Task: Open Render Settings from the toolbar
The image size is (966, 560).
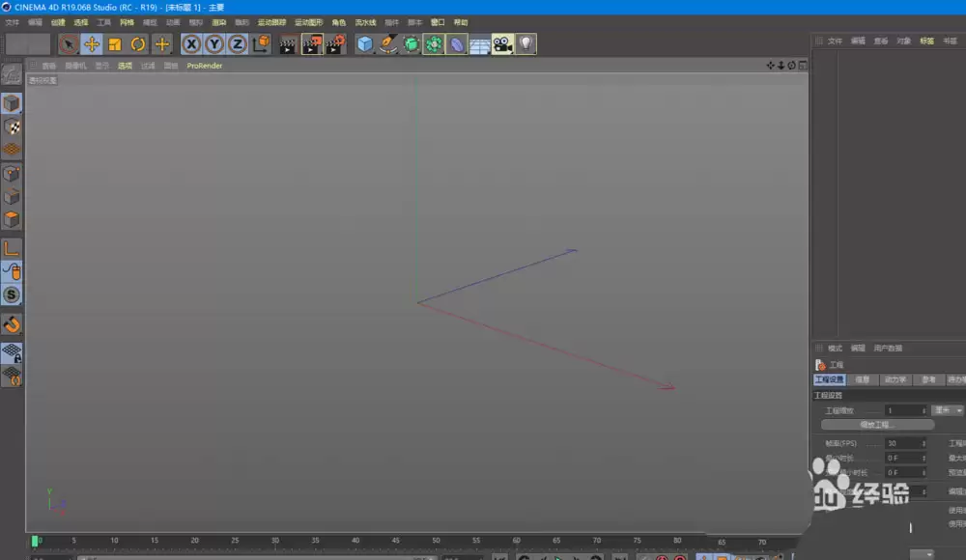Action: click(336, 43)
